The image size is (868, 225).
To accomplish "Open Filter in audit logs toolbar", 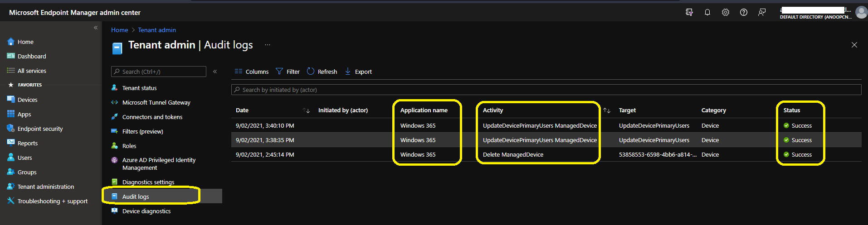I will tap(288, 72).
